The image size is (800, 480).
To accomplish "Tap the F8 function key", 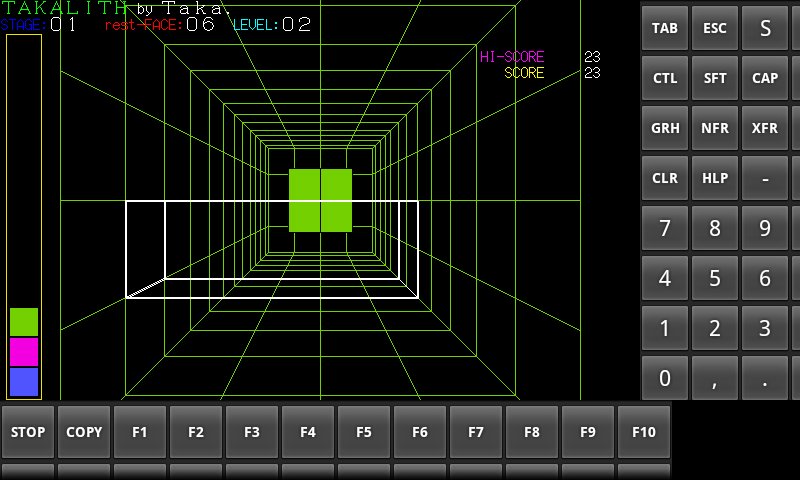I will pyautogui.click(x=532, y=432).
